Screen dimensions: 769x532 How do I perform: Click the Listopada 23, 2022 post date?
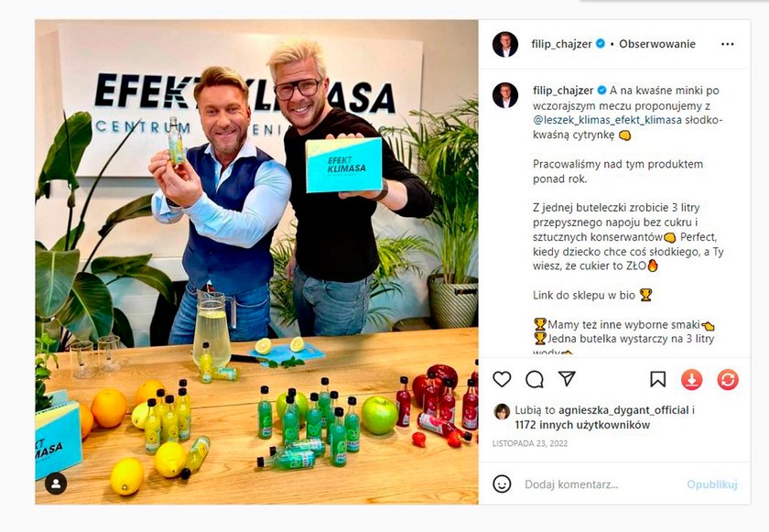click(530, 443)
